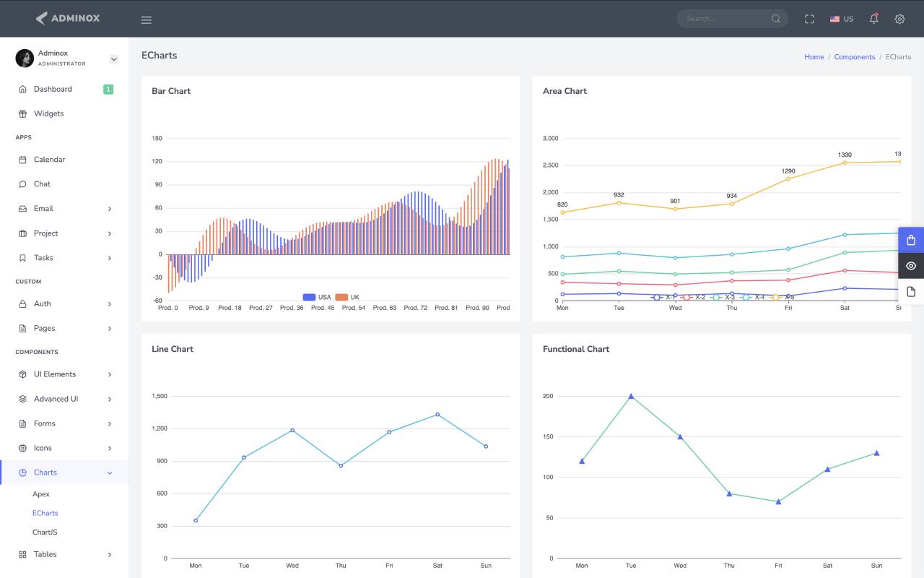Open the Dashboard menu item
The image size is (924, 578).
click(64, 89)
